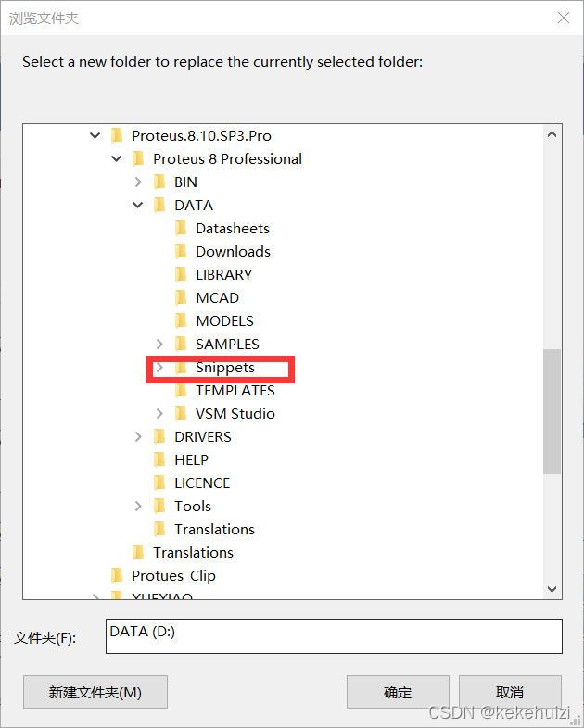584x728 pixels.
Task: Confirm with the 确定 button
Action: pos(398,692)
